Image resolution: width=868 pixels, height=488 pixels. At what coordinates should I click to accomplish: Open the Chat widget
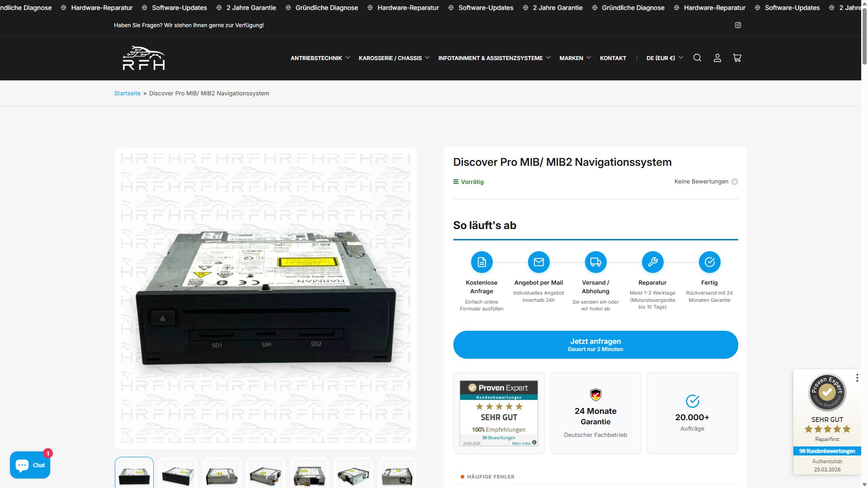30,465
